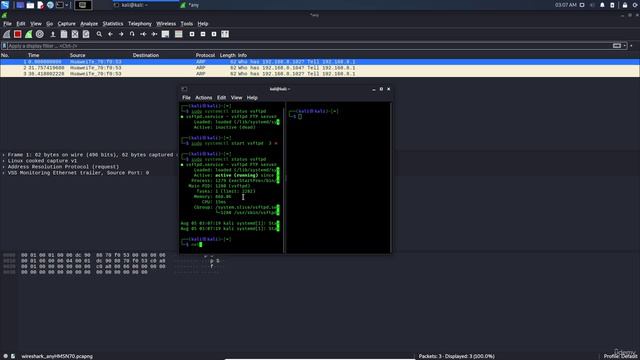Open the Kali applications menu

[x=5, y=5]
